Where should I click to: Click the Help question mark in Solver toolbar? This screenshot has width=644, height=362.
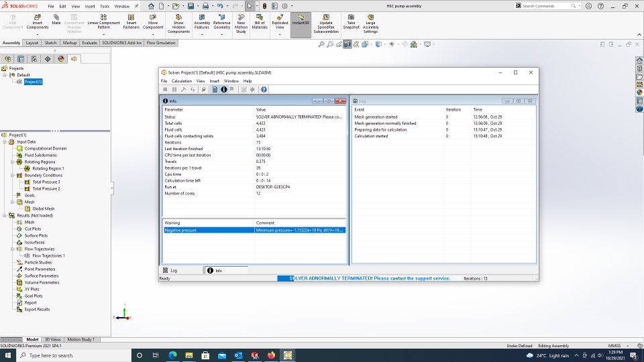(x=264, y=89)
